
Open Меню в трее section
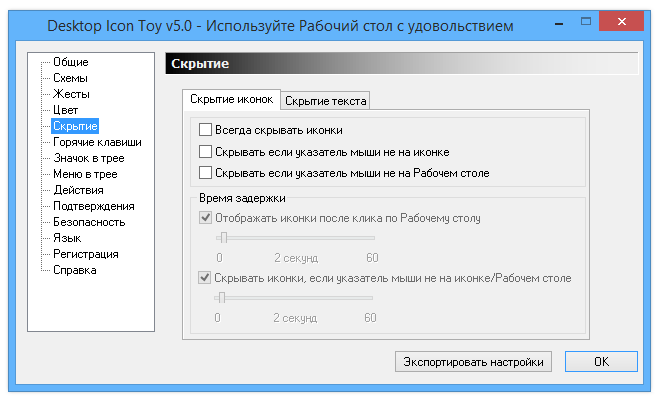[x=85, y=174]
